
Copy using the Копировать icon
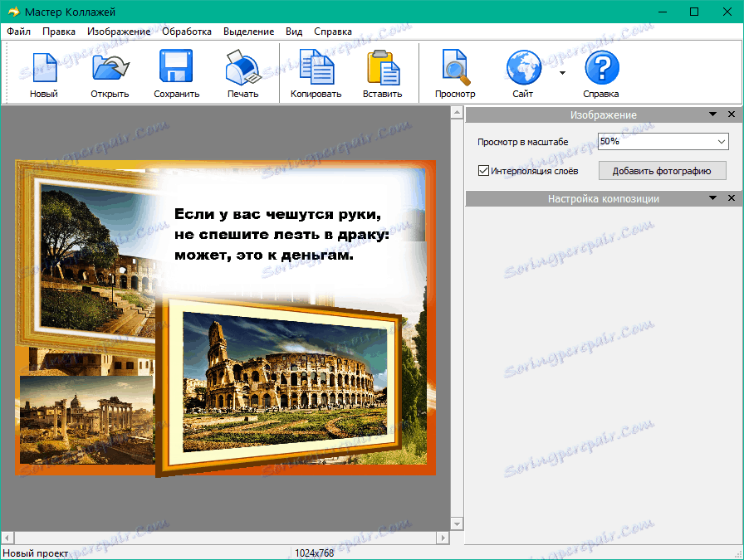316,67
